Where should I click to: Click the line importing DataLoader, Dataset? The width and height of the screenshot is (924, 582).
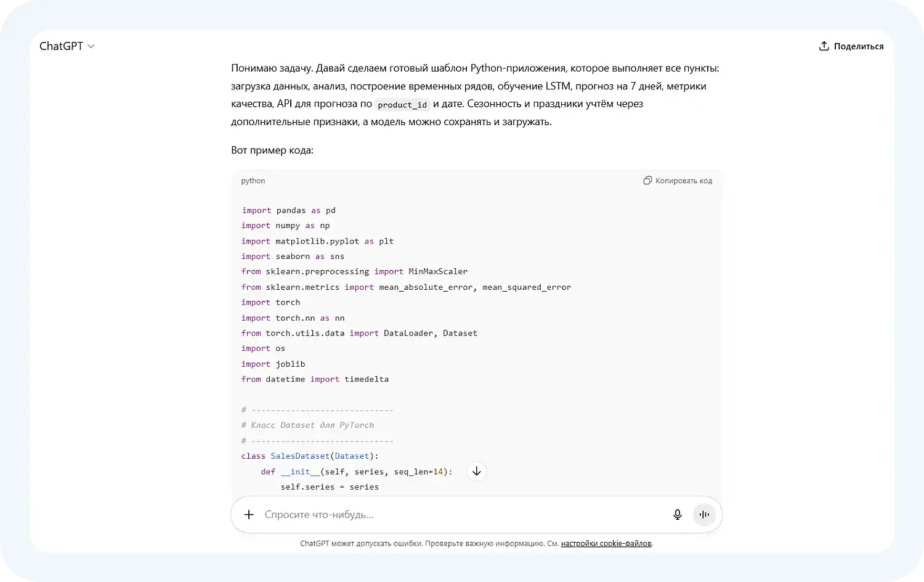click(359, 333)
